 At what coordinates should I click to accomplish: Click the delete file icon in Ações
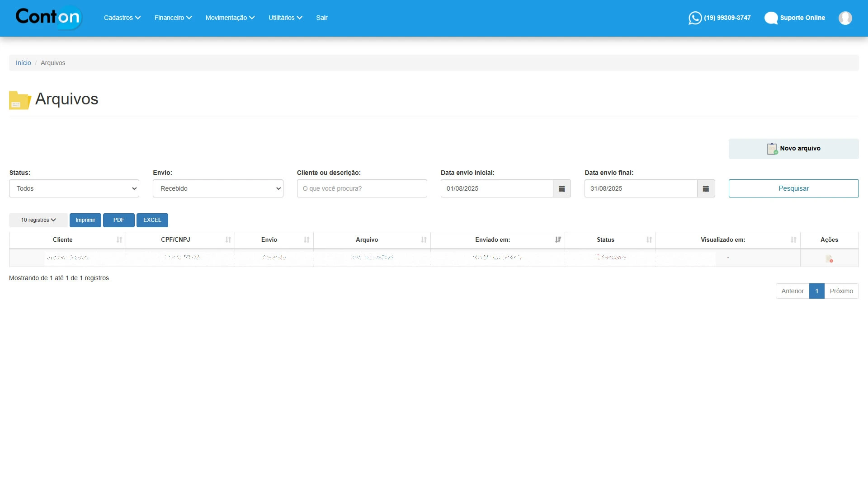click(x=829, y=258)
